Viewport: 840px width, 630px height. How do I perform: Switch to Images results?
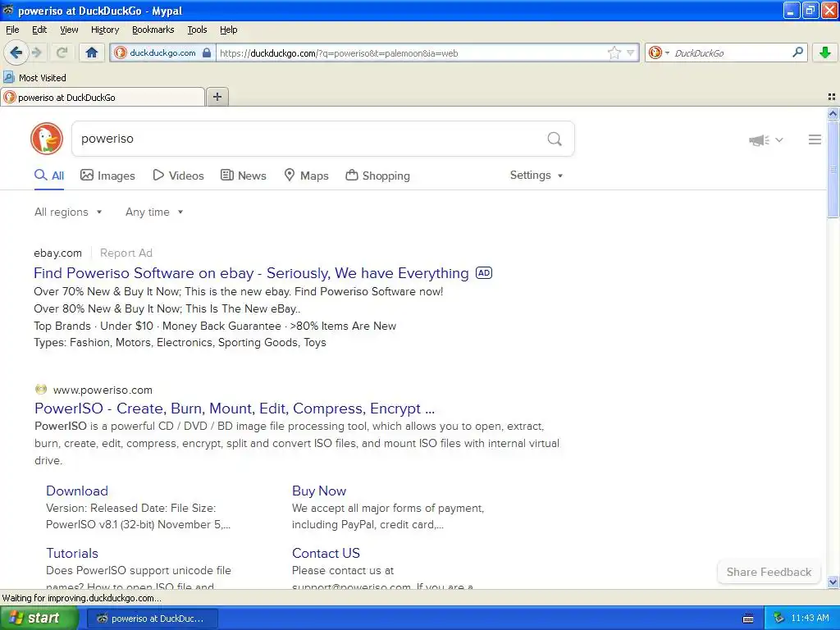click(107, 176)
